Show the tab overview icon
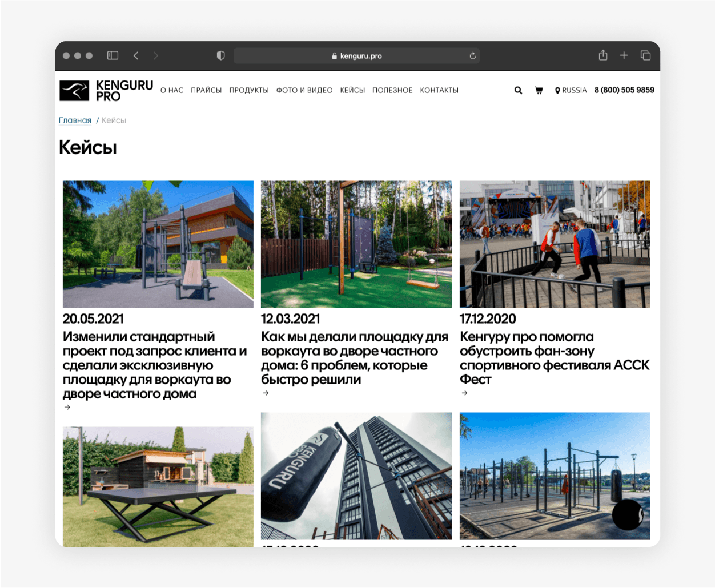Screen dimensions: 715x588 click(645, 55)
